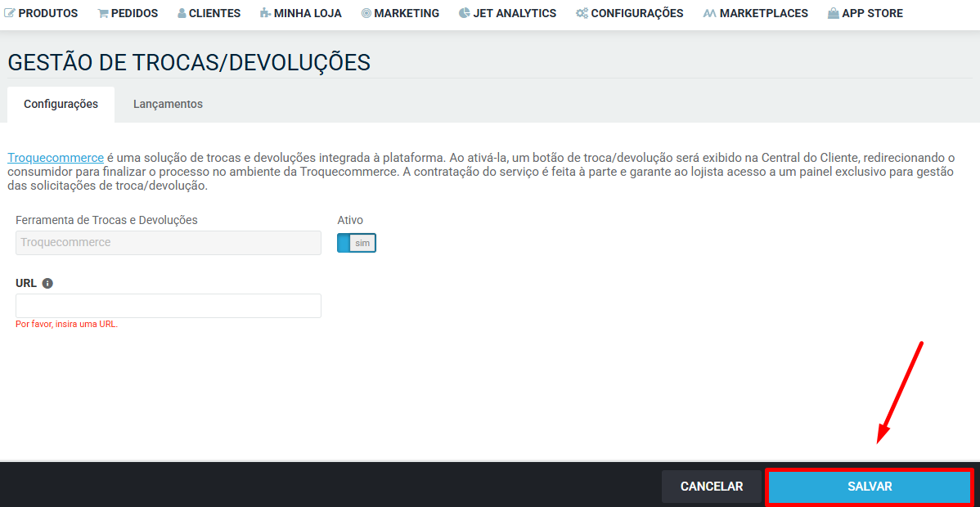Open the MINHA LOJA menu
Image resolution: width=980 pixels, height=507 pixels.
pos(301,13)
